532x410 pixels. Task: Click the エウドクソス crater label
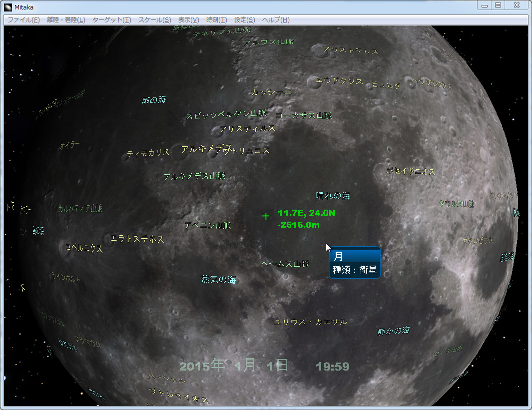tap(339, 81)
